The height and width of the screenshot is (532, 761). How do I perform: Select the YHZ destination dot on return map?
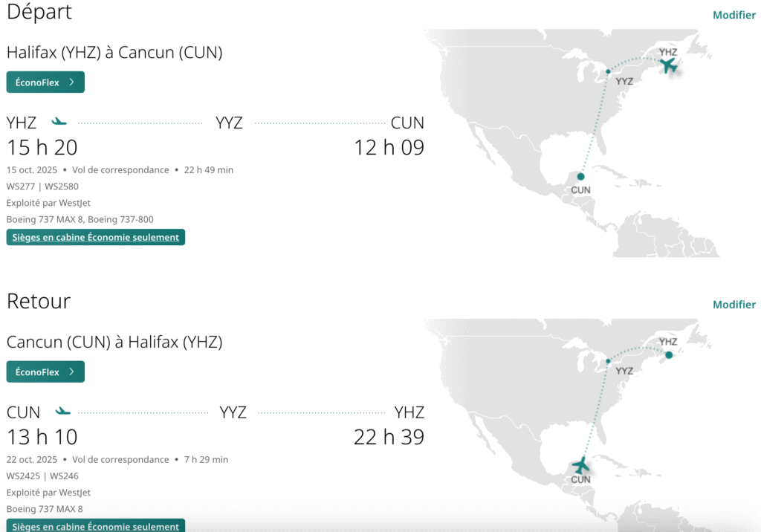(669, 354)
